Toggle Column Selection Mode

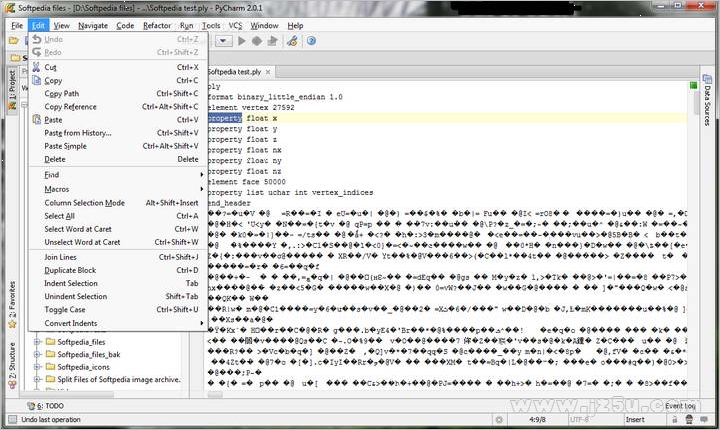(x=118, y=203)
